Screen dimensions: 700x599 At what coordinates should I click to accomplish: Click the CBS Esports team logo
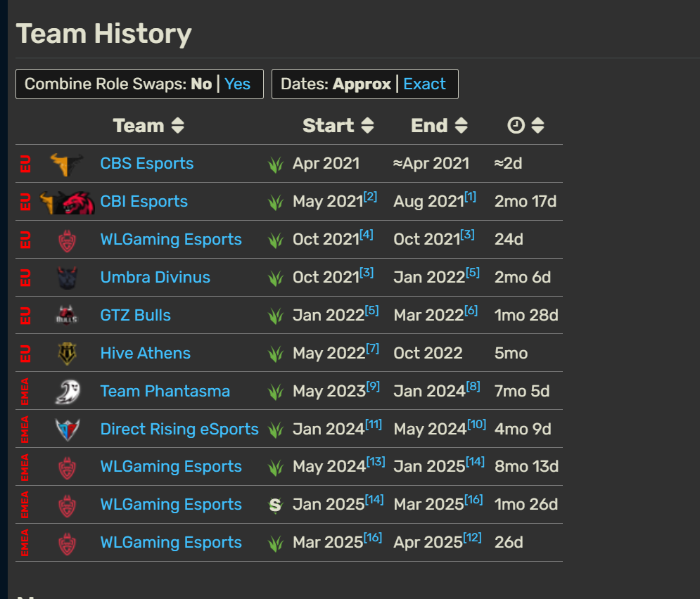point(67,164)
